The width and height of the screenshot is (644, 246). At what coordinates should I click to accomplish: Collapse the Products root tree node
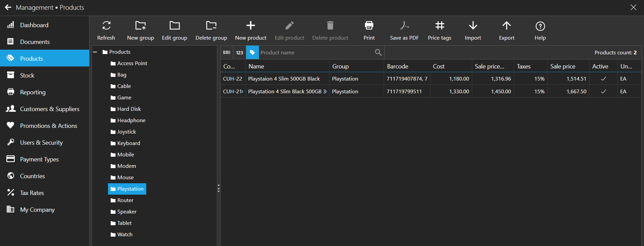[95, 52]
